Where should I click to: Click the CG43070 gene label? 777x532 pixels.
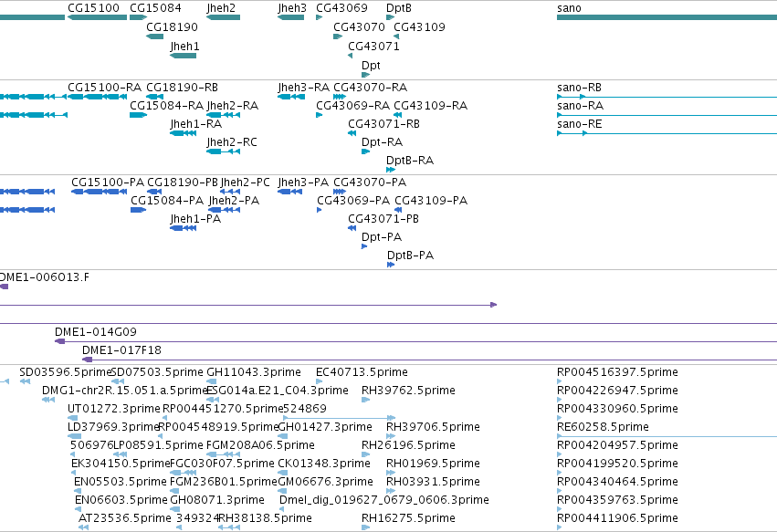point(359,26)
